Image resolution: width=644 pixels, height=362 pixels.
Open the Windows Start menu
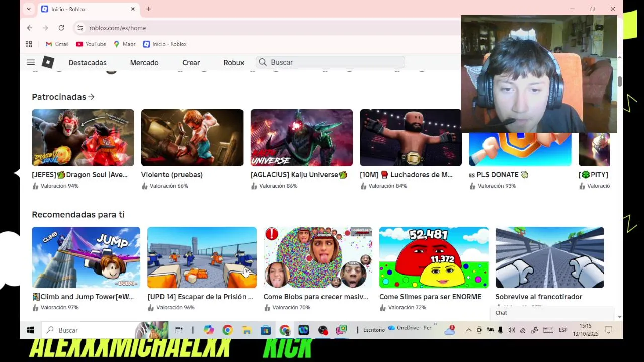coord(30,330)
